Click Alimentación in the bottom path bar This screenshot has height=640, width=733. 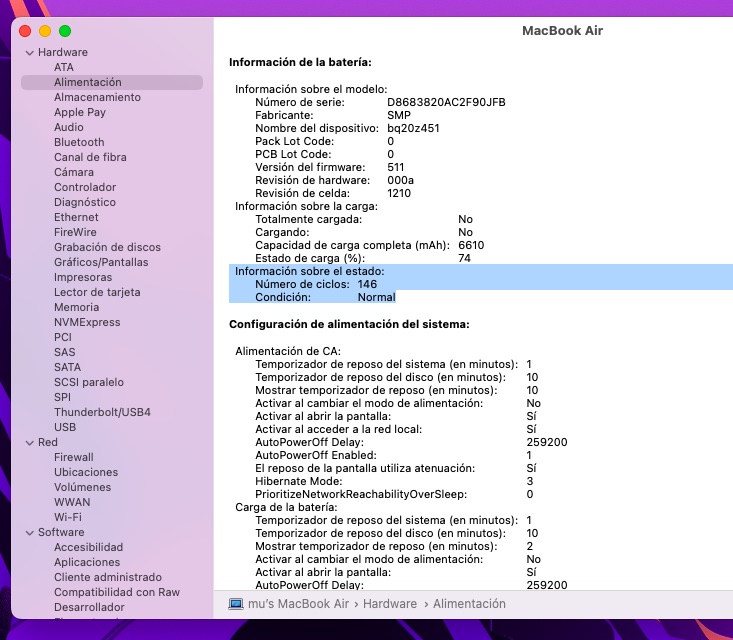[x=469, y=604]
